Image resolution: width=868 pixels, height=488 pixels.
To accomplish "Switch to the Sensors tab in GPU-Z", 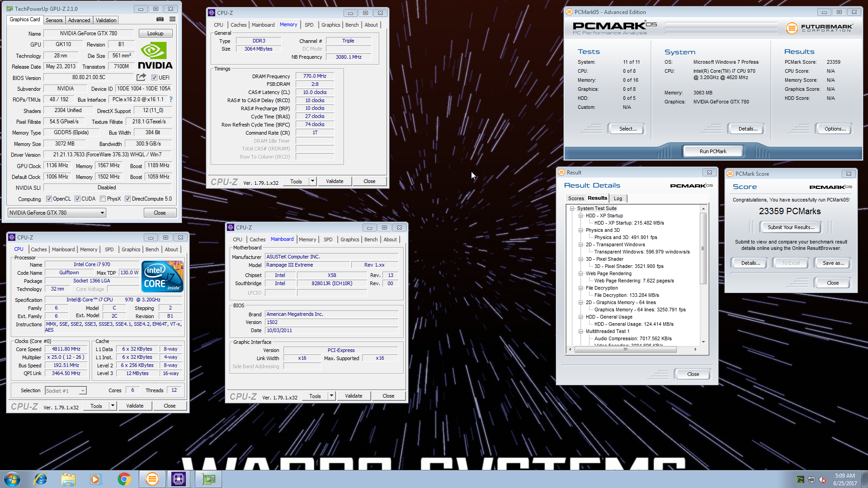I will pyautogui.click(x=54, y=20).
